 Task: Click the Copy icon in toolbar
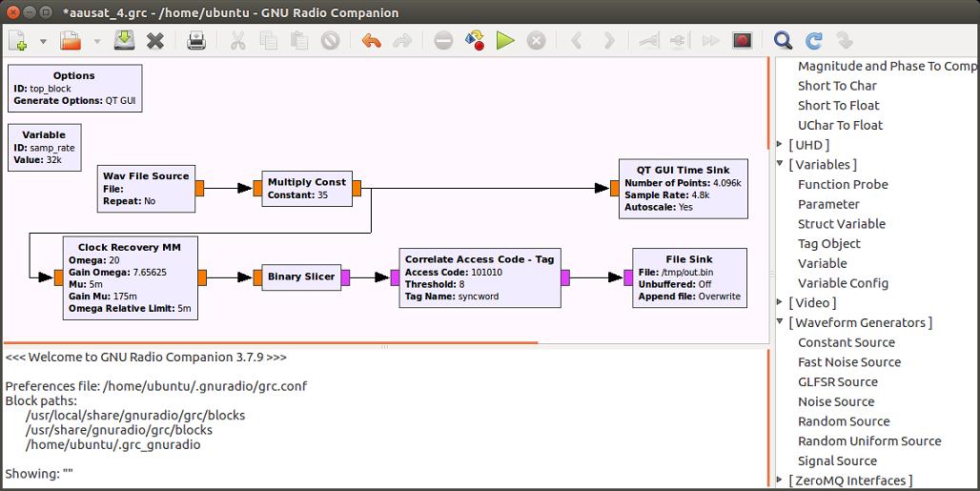pyautogui.click(x=269, y=41)
